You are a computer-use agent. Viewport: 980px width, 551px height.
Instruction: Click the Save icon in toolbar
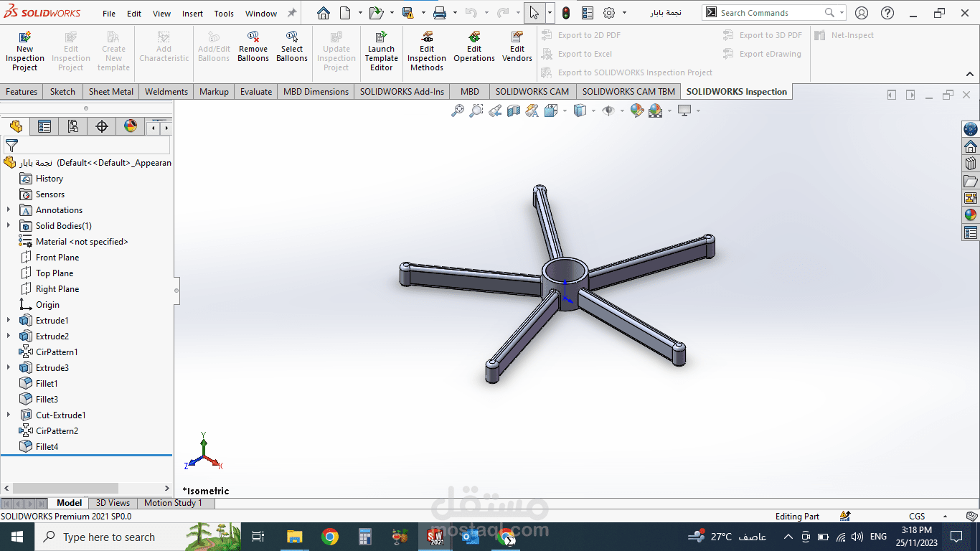pyautogui.click(x=407, y=13)
